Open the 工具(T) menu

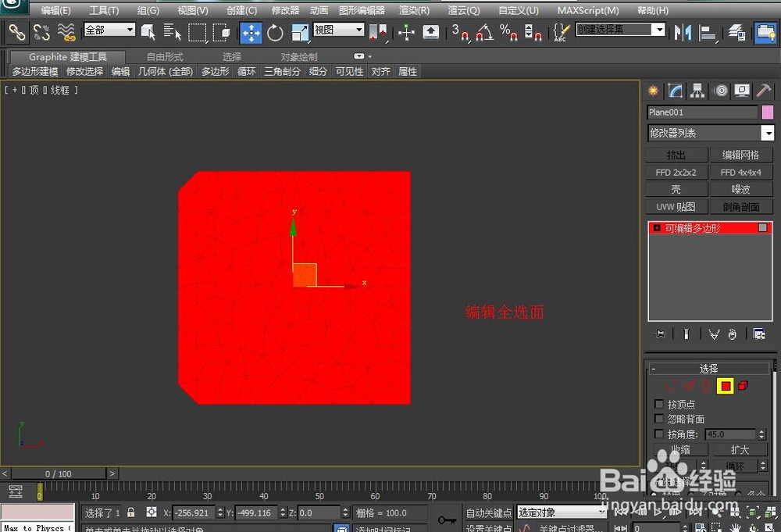(104, 10)
